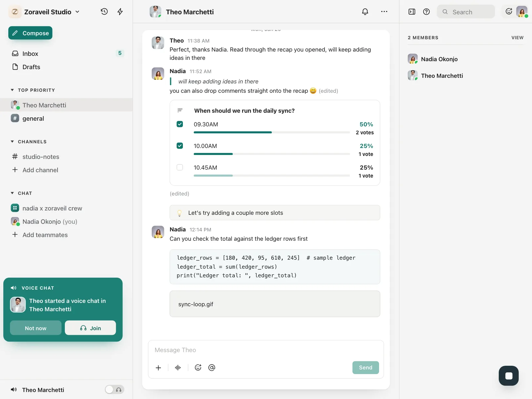Click the 09.30AM poll progress bar

point(272,132)
